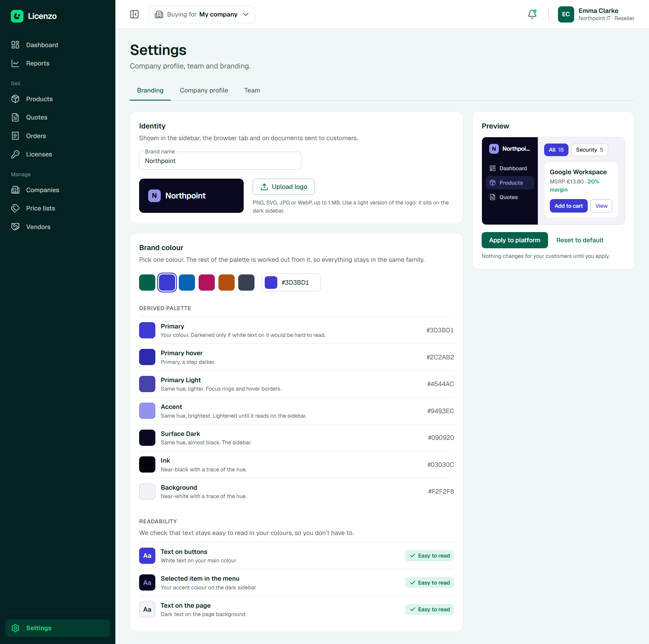Go to Products in main sidebar
Image resolution: width=649 pixels, height=644 pixels.
(57, 99)
